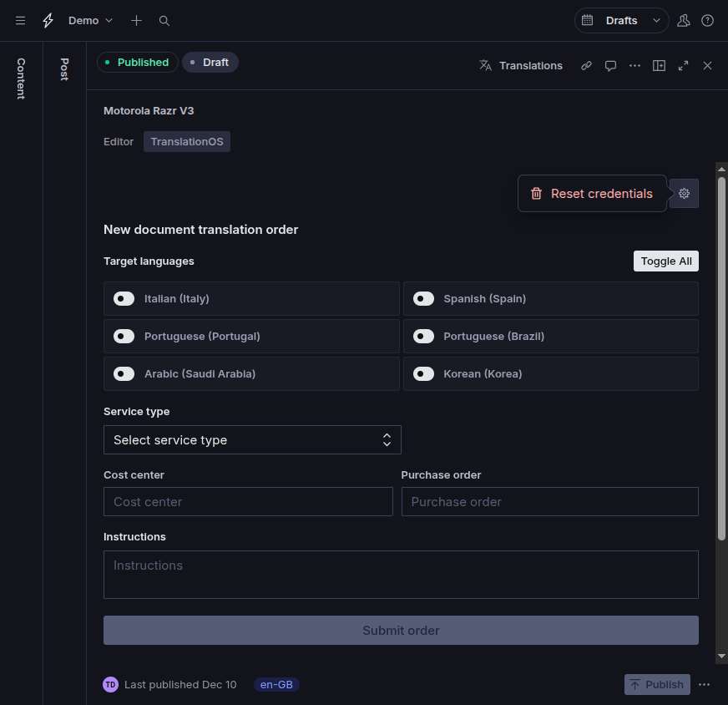The width and height of the screenshot is (728, 705).
Task: Open the split-pane view icon
Action: (659, 65)
